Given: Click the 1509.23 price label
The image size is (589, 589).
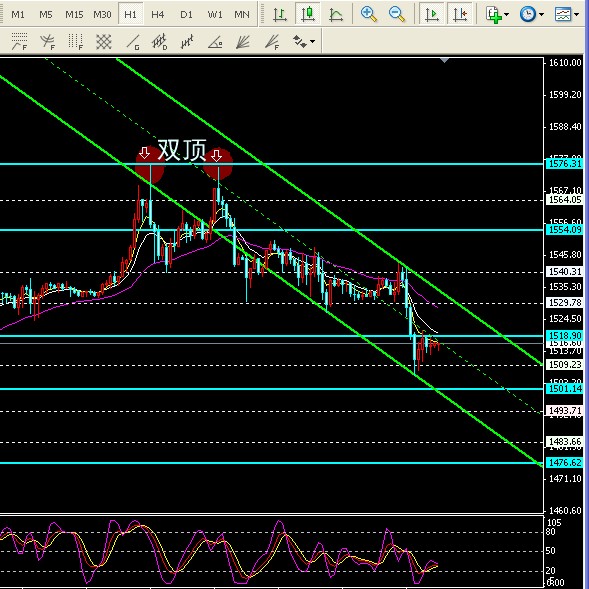Looking at the screenshot, I should tap(565, 364).
